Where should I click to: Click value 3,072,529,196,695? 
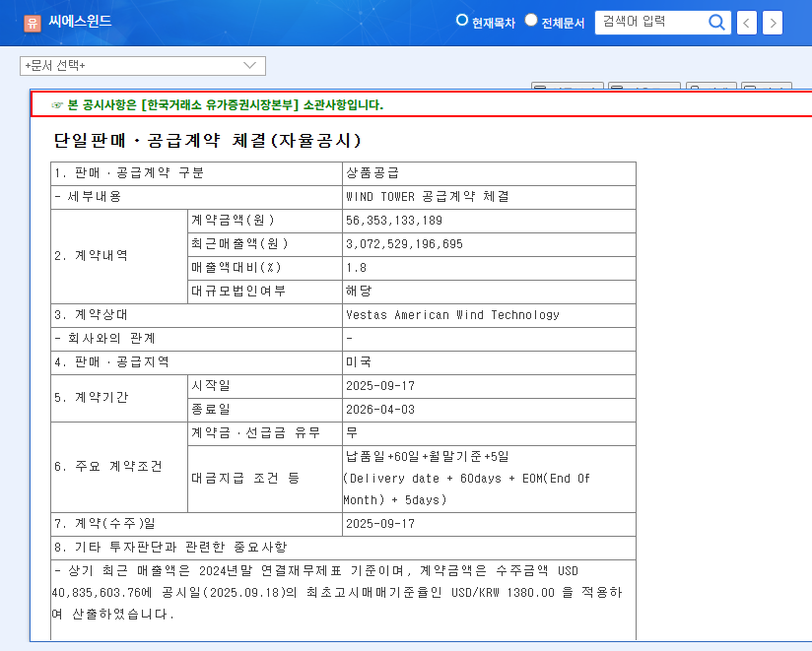point(489,244)
